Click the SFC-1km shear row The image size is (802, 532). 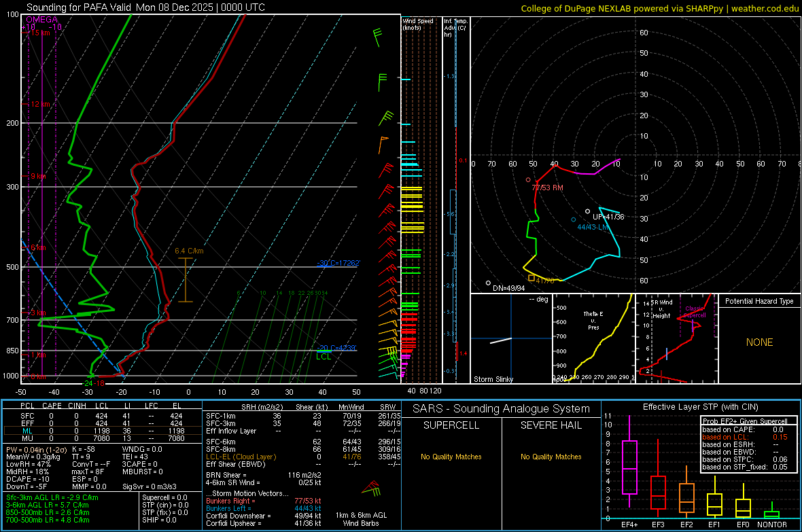click(303, 416)
